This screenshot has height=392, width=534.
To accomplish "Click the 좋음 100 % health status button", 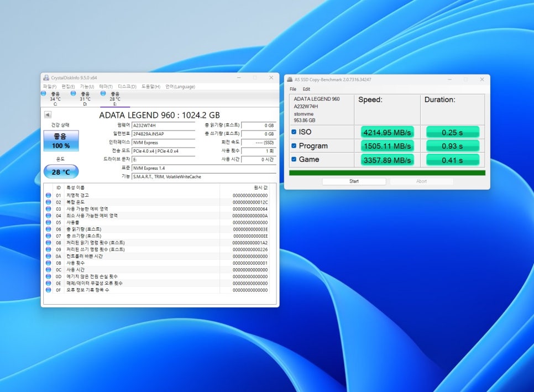I will pos(61,141).
